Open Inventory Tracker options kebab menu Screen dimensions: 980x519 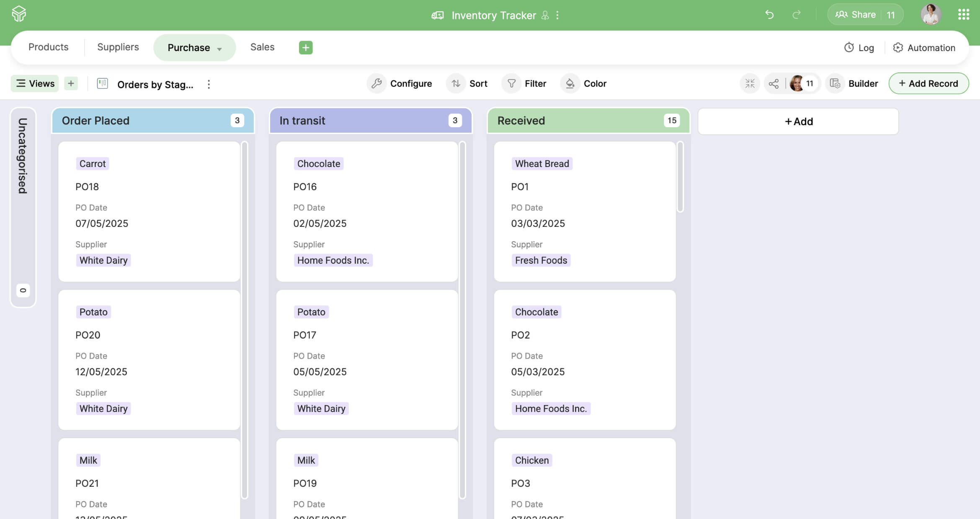pyautogui.click(x=557, y=15)
